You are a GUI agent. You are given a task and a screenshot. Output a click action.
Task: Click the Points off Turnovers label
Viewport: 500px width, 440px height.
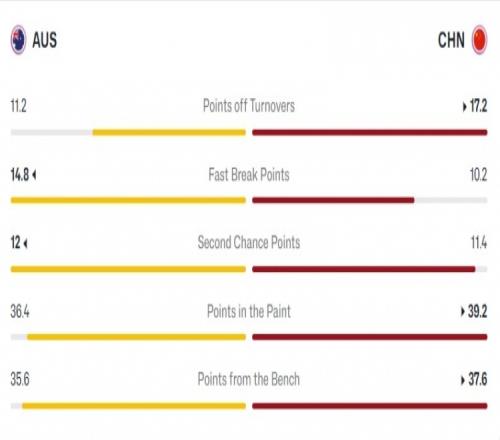click(249, 106)
